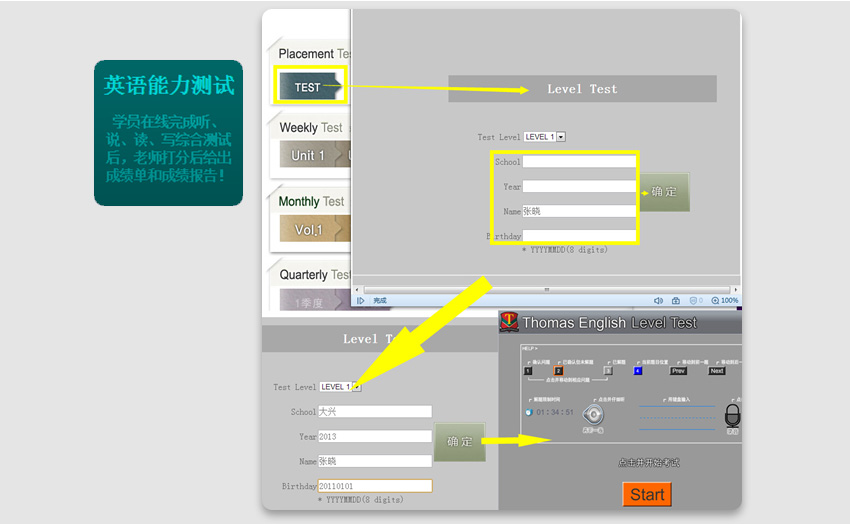Click 确定 beside the upper Level Test form
Image resolution: width=850 pixels, height=524 pixels.
(664, 192)
